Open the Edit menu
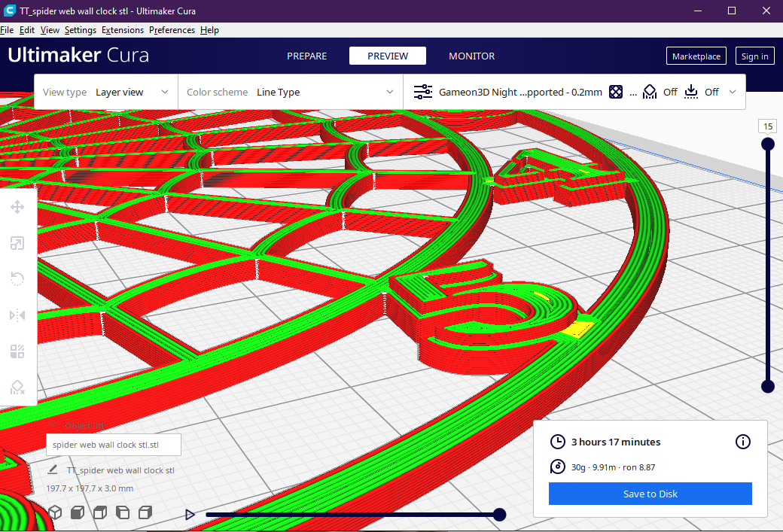The width and height of the screenshot is (783, 532). (x=27, y=30)
